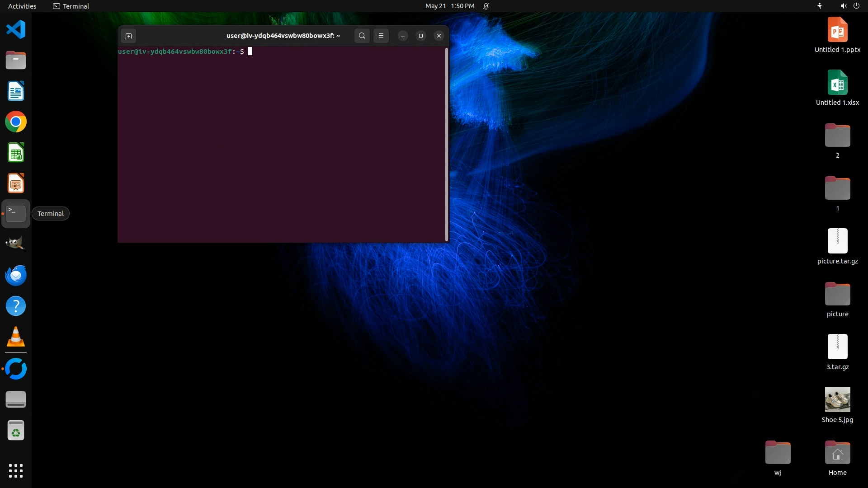
Task: Select Shoe 5.jpg thumbnail on desktop
Action: (x=837, y=399)
